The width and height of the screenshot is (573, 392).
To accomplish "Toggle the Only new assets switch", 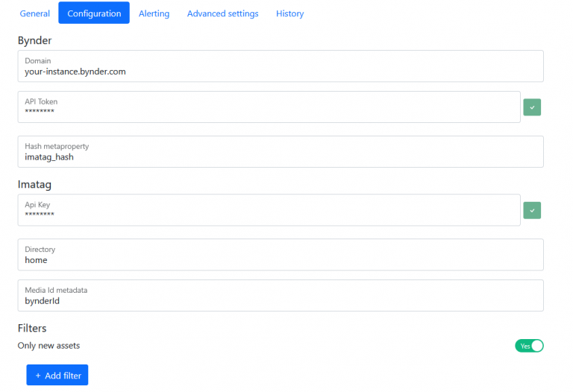I will (529, 346).
